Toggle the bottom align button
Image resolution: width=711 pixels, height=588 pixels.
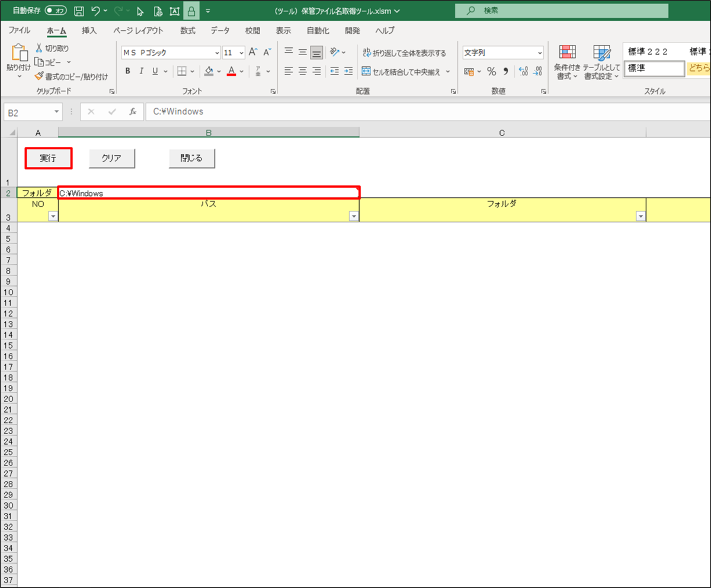tap(317, 52)
